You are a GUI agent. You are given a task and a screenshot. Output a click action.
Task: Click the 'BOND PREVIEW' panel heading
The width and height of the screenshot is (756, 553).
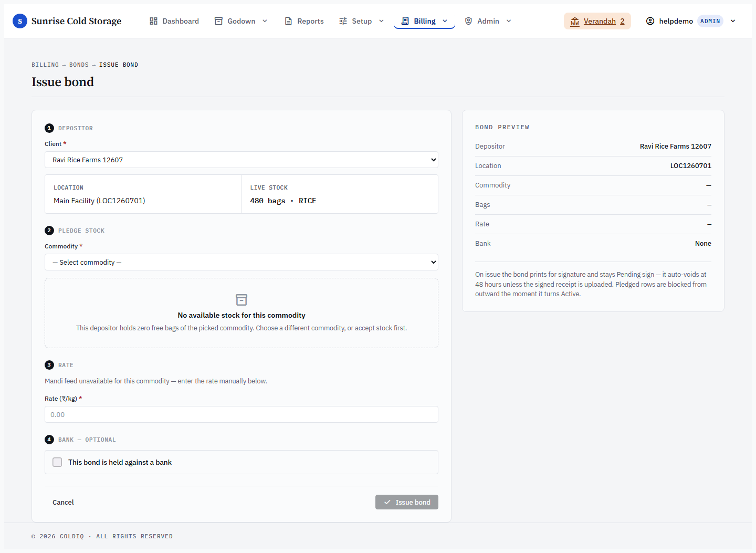pos(502,127)
